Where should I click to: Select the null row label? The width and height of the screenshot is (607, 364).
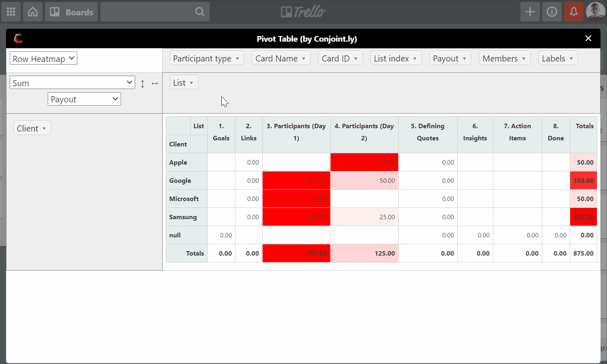(187, 235)
